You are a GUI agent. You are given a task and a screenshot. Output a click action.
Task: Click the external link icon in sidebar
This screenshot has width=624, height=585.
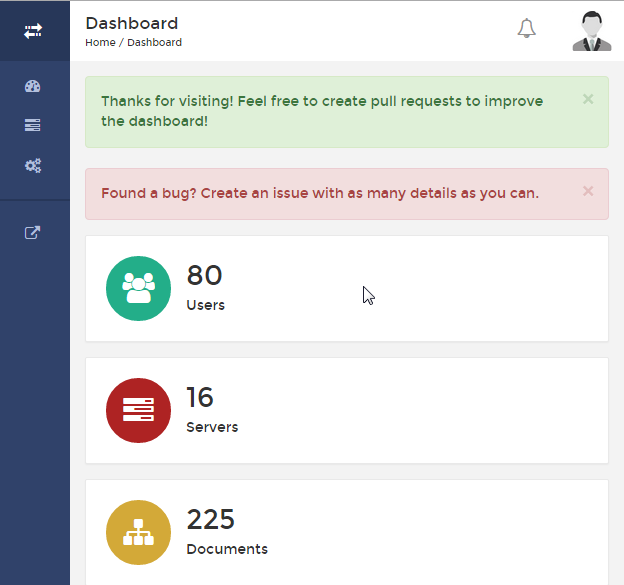pos(33,233)
